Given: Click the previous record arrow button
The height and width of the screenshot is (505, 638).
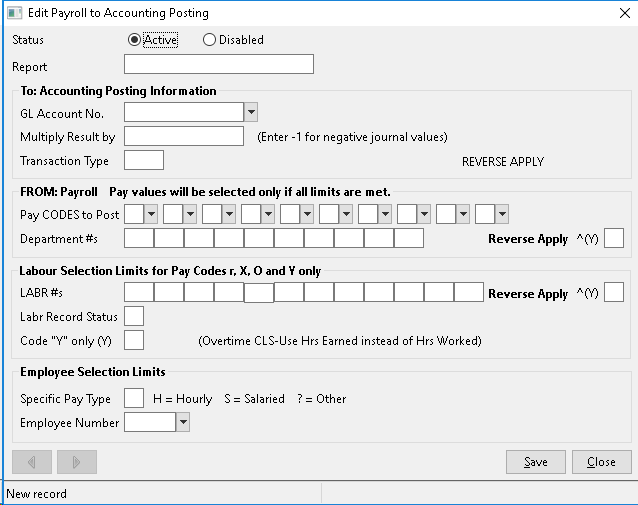Looking at the screenshot, I should pyautogui.click(x=32, y=462).
